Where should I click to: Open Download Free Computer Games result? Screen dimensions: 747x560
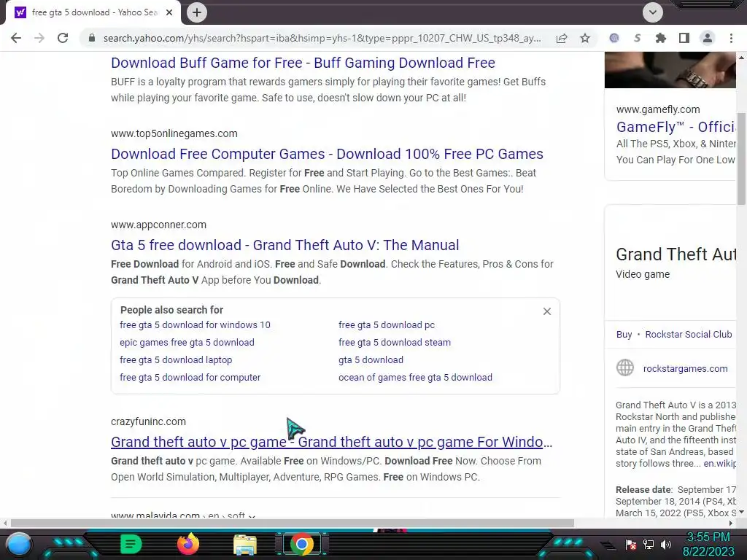click(x=327, y=154)
